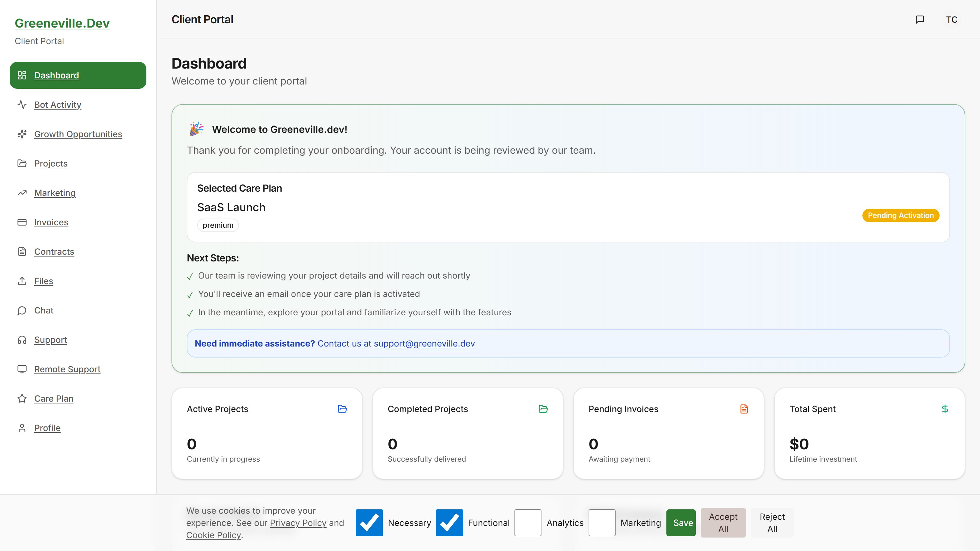Viewport: 980px width, 551px height.
Task: Open Invoices in the sidebar
Action: [51, 222]
